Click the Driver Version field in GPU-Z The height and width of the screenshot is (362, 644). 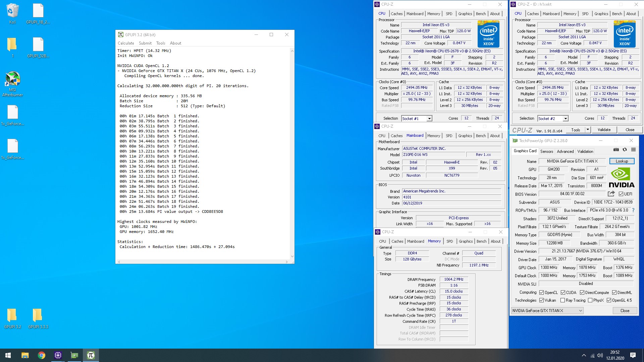586,251
